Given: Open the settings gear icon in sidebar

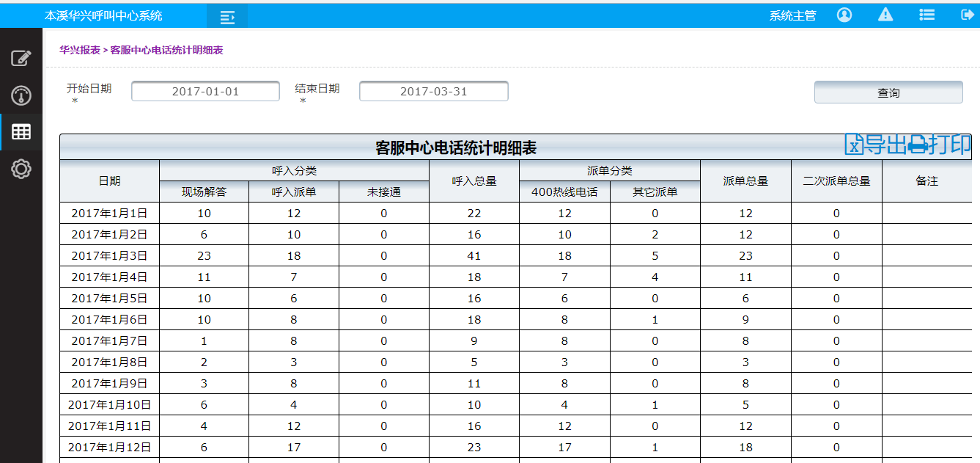Looking at the screenshot, I should coord(21,168).
